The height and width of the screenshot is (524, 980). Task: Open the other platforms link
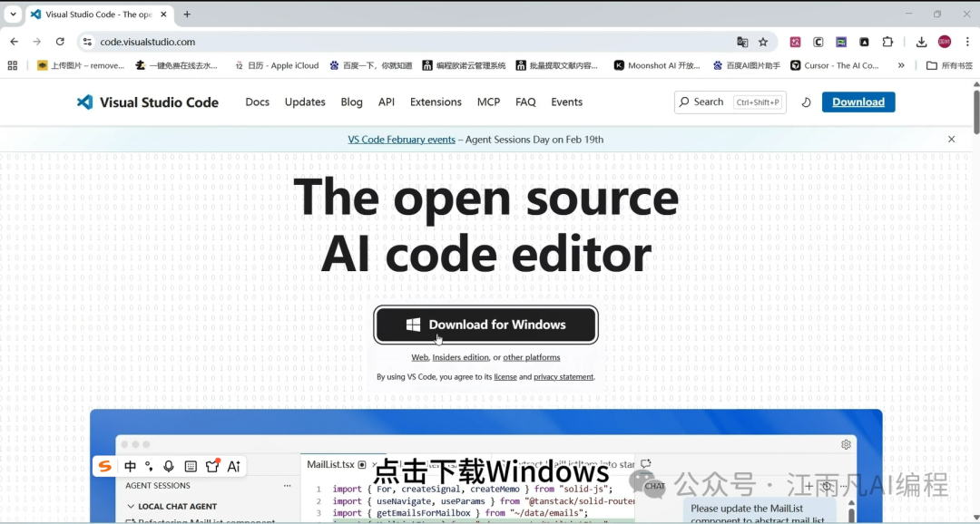tap(531, 357)
